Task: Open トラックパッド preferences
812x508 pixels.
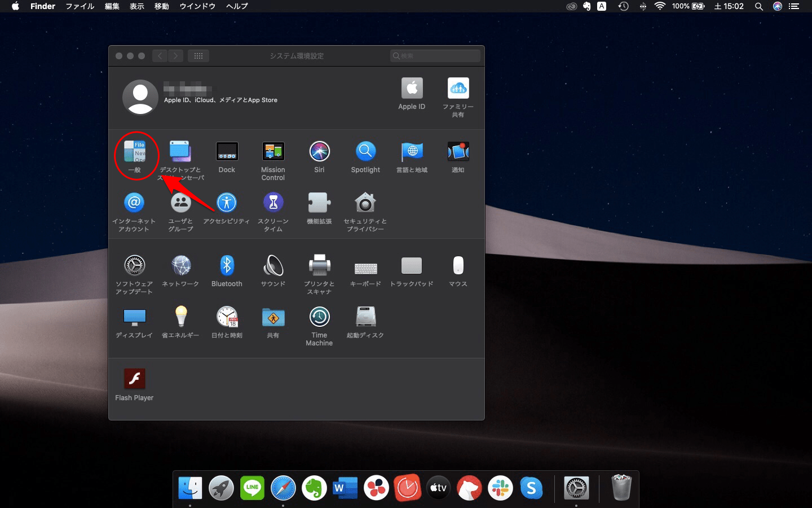Action: point(412,265)
